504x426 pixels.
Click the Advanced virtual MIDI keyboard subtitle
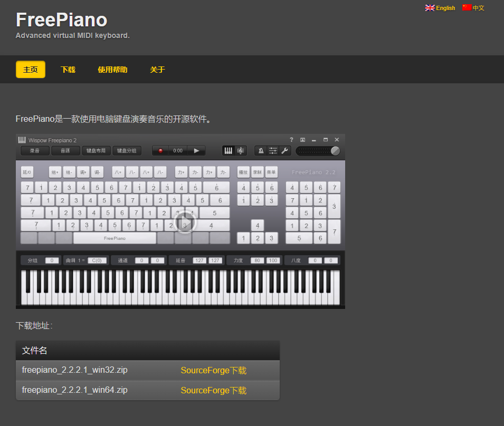(x=73, y=35)
